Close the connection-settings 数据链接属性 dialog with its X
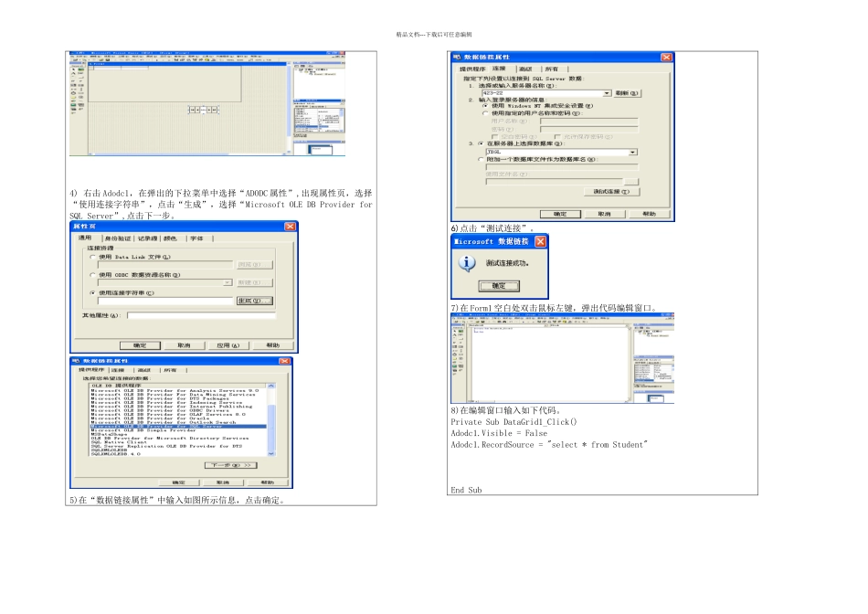 pos(666,57)
